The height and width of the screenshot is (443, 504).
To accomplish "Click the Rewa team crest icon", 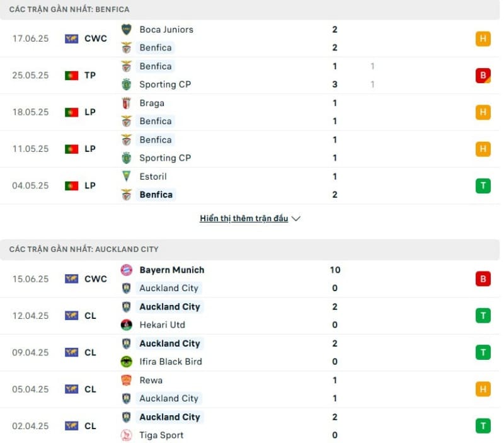I will (127, 380).
